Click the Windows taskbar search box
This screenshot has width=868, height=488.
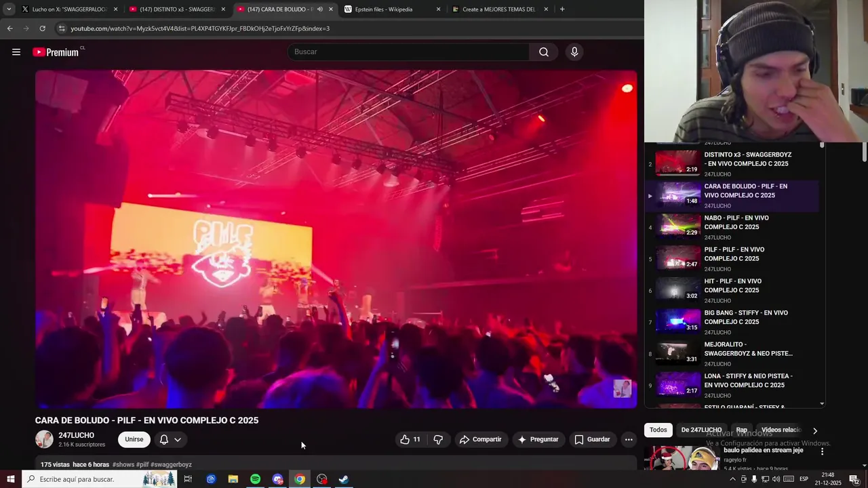tap(99, 479)
